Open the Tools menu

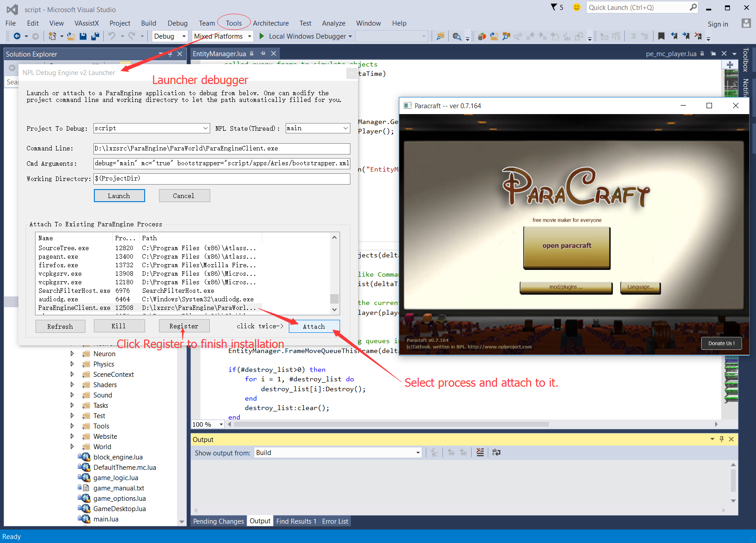click(234, 23)
